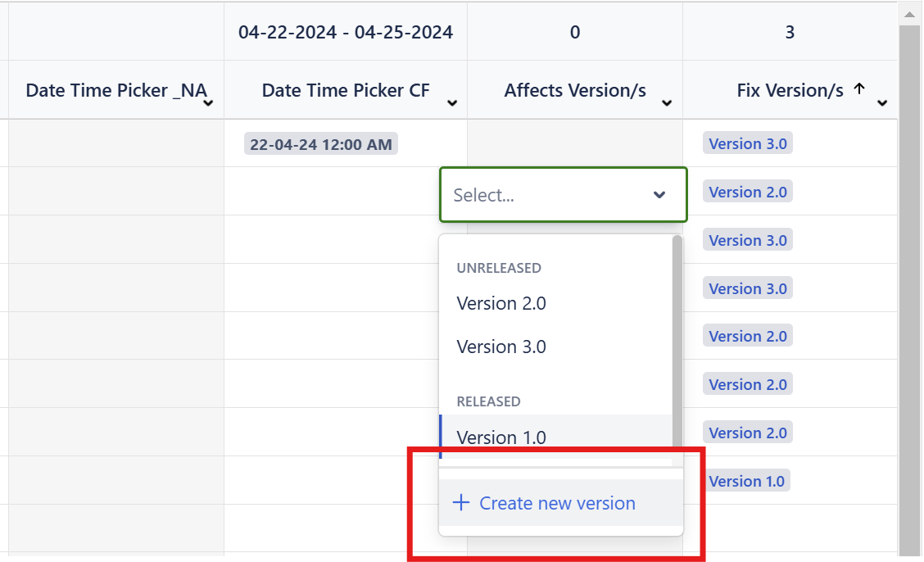Screen dimensions: 924x562
Task: Choose Version 2.0 from the Unreleased list
Action: [501, 304]
